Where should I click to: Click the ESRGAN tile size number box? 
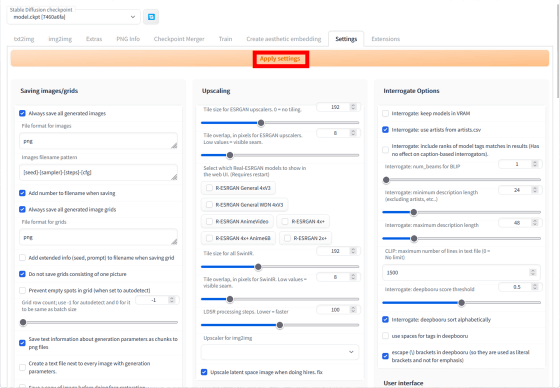(338, 107)
